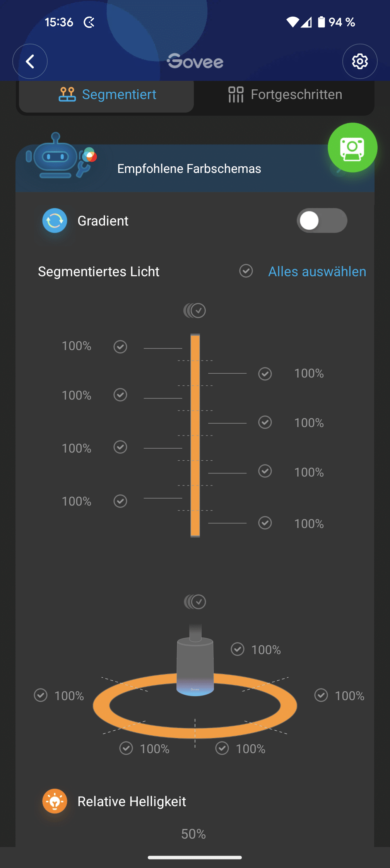This screenshot has height=868, width=390.
Task: Open Empfohlene Farbschemas banner
Action: [189, 169]
